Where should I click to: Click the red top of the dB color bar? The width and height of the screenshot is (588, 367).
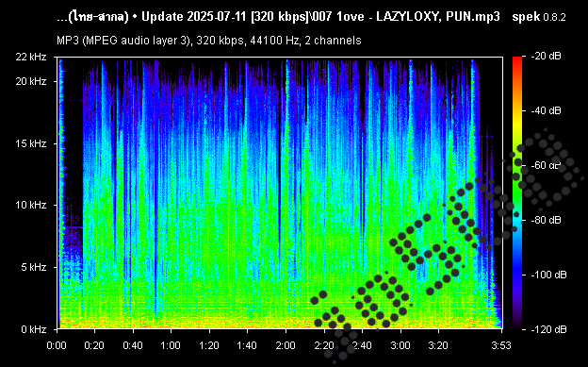tap(517, 59)
